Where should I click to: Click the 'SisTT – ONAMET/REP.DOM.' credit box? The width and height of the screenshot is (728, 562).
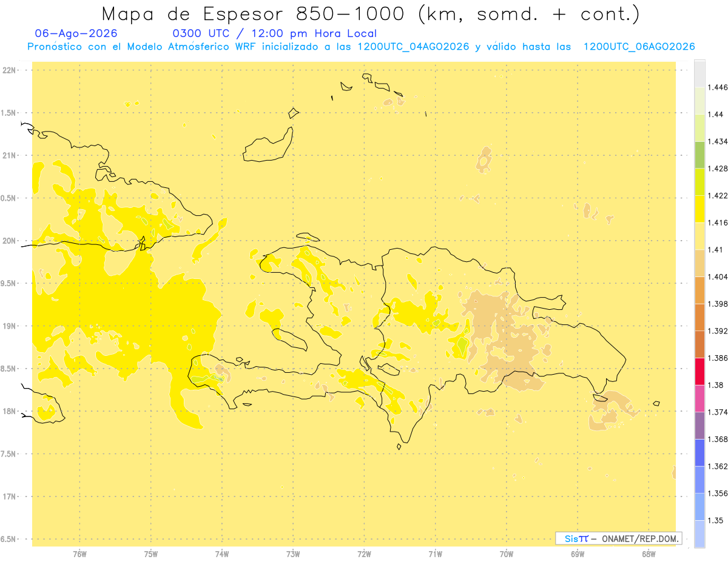pyautogui.click(x=618, y=538)
